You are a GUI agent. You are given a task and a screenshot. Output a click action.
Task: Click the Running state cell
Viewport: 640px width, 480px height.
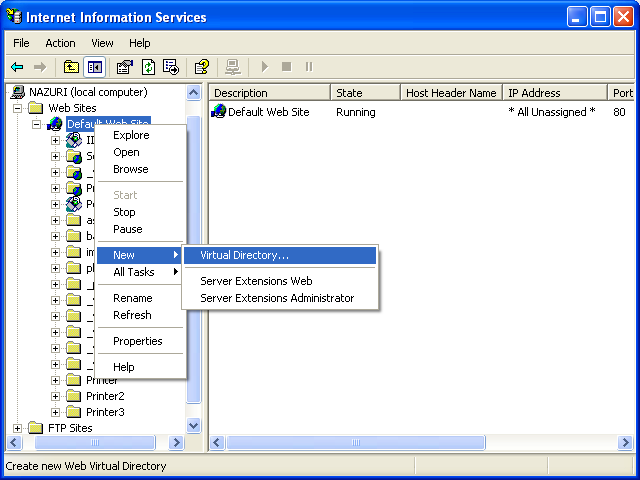click(x=356, y=112)
